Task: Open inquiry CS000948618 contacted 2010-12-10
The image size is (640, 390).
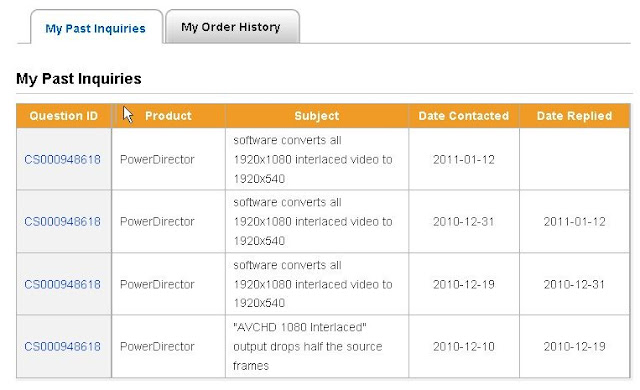Action: pos(62,346)
